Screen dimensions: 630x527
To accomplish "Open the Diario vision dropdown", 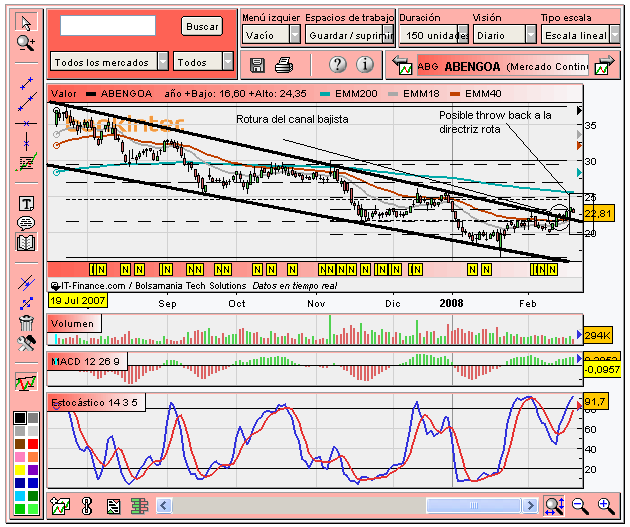I will [505, 35].
